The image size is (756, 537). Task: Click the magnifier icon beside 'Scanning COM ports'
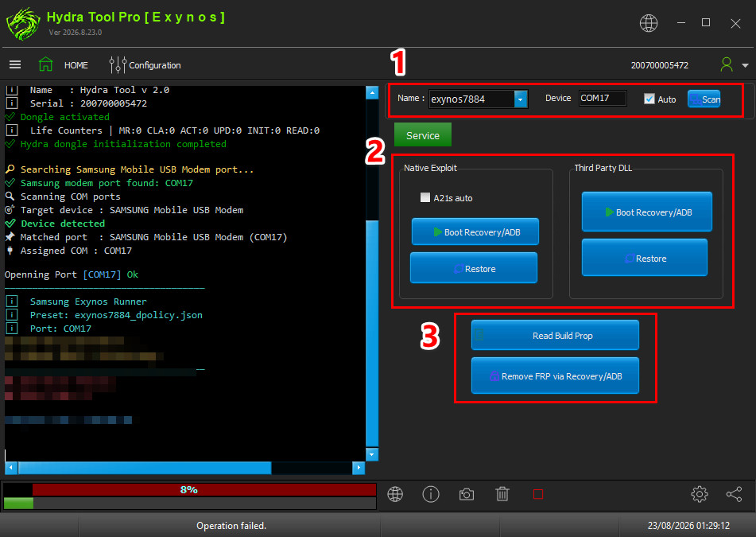tap(10, 197)
